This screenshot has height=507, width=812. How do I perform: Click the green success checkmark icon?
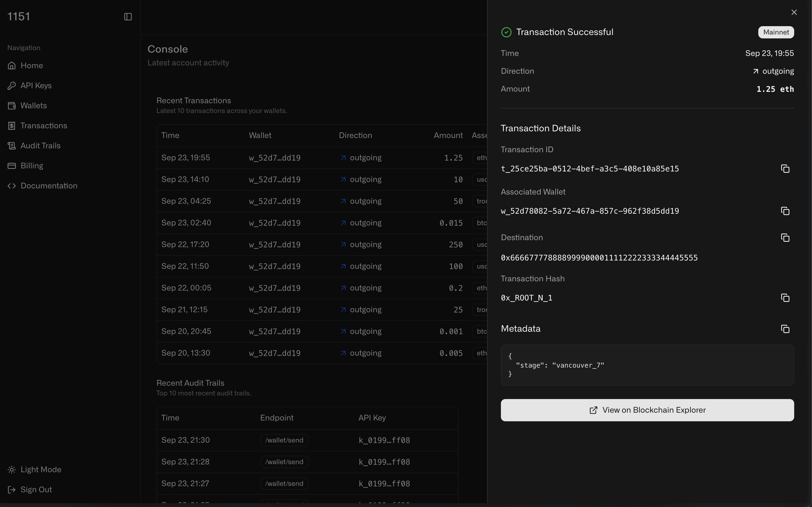[x=506, y=32]
